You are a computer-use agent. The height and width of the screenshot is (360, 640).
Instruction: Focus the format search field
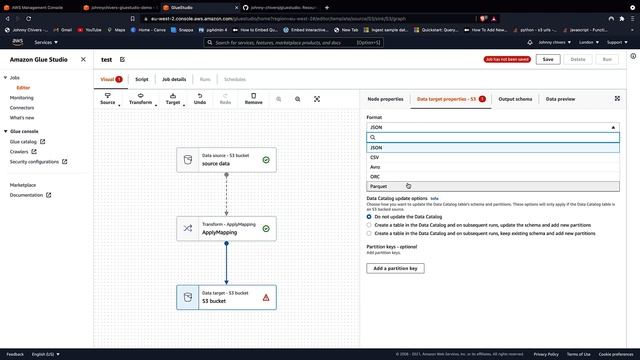point(493,138)
